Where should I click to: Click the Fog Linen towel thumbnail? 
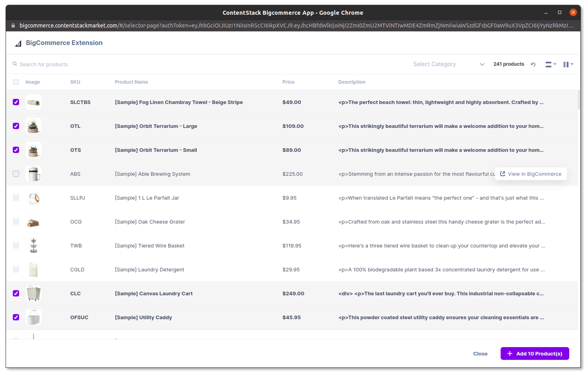tap(33, 102)
